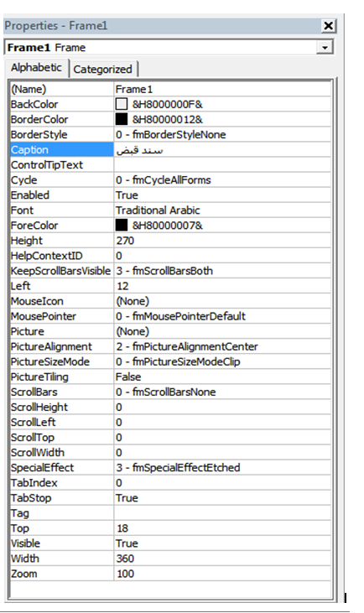Select the Cycle property label
Image resolution: width=364 pixels, height=613 pixels.
click(23, 179)
